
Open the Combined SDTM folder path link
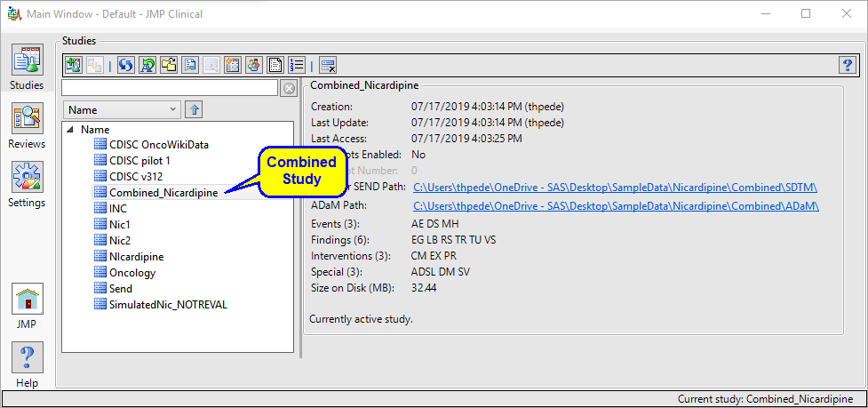coord(616,188)
